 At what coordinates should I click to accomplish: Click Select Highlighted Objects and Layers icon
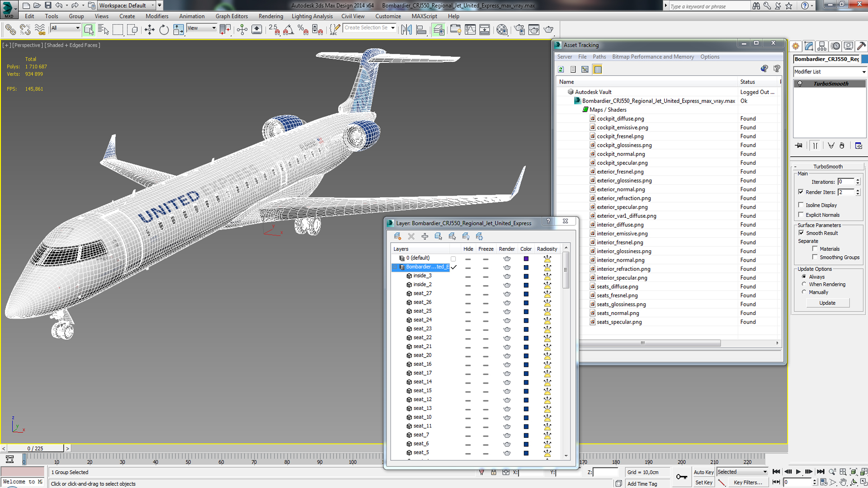(x=438, y=236)
